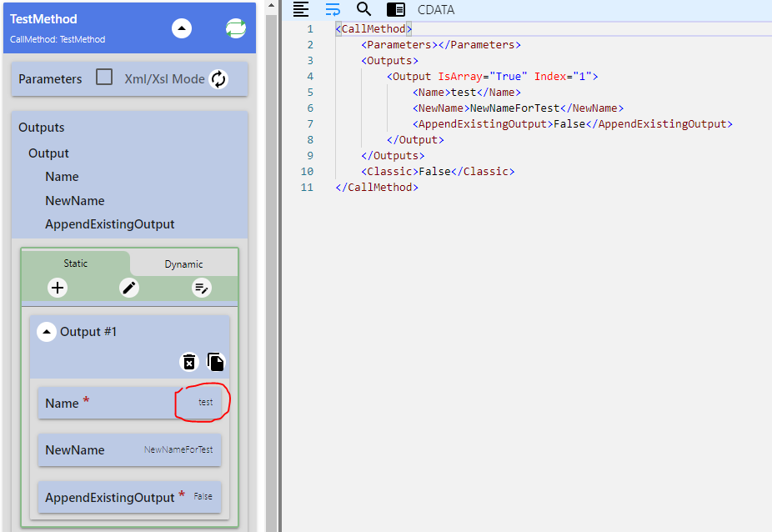Click the edit list icon next to pencil

point(202,288)
